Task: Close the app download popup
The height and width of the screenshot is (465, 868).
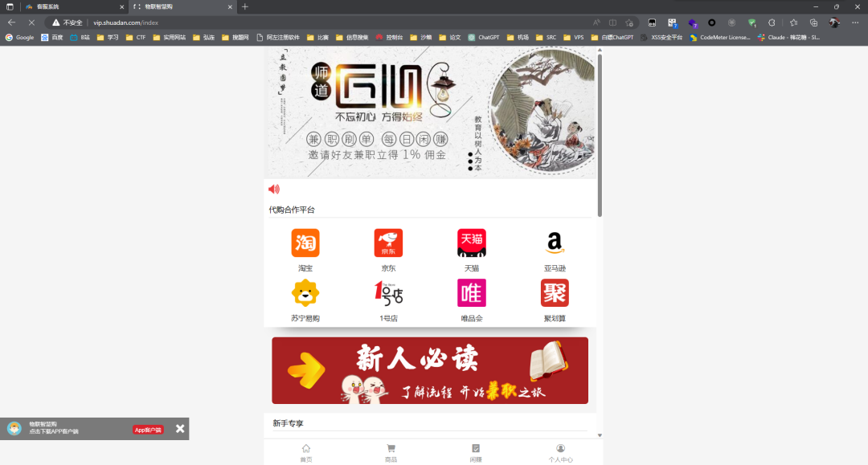Action: [180, 429]
